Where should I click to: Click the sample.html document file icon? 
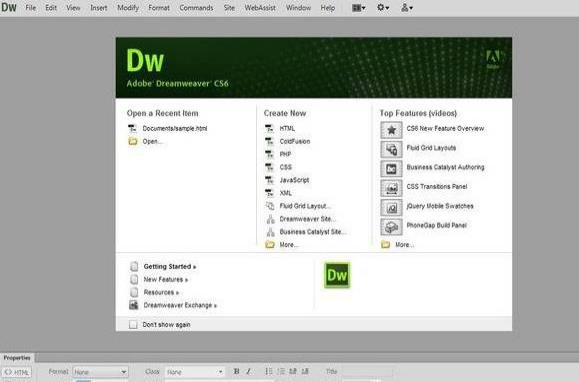(x=132, y=128)
